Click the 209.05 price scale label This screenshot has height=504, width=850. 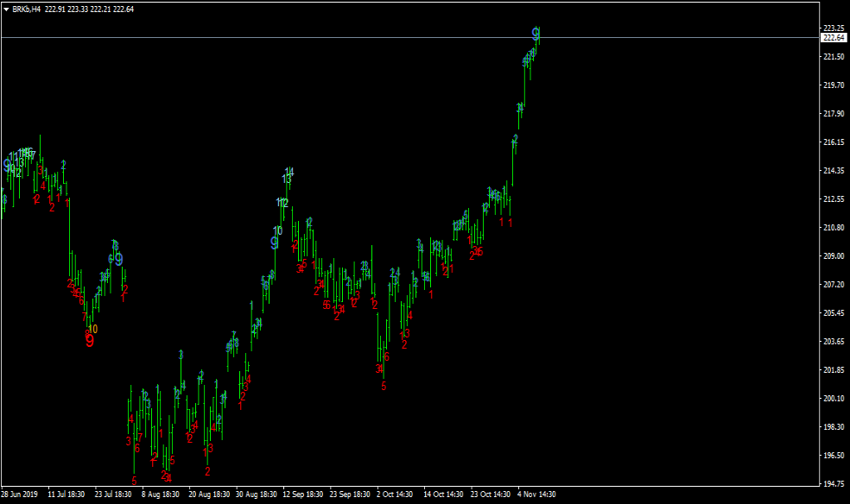tap(834, 256)
